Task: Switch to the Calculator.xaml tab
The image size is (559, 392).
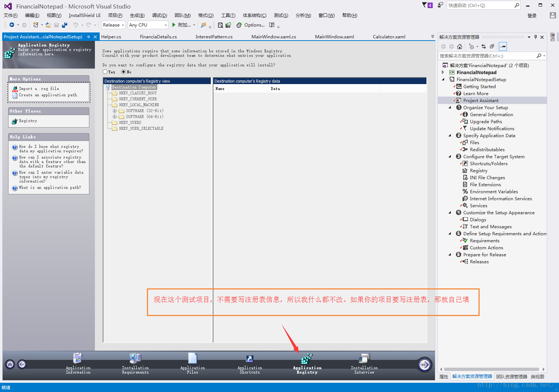Action: click(x=389, y=37)
